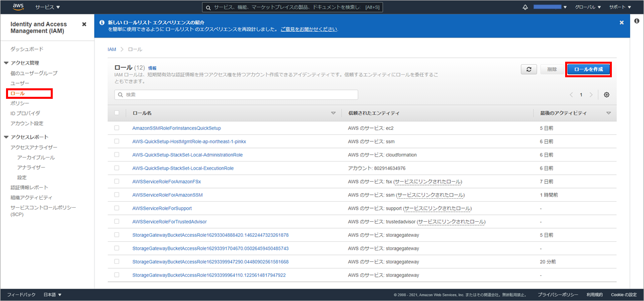Open table settings gear icon

tap(607, 95)
